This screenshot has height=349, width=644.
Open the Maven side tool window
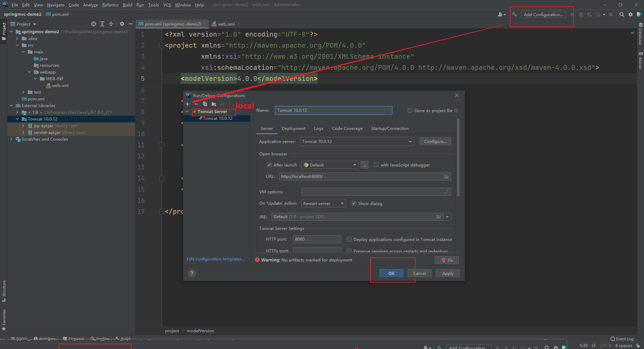(640, 61)
